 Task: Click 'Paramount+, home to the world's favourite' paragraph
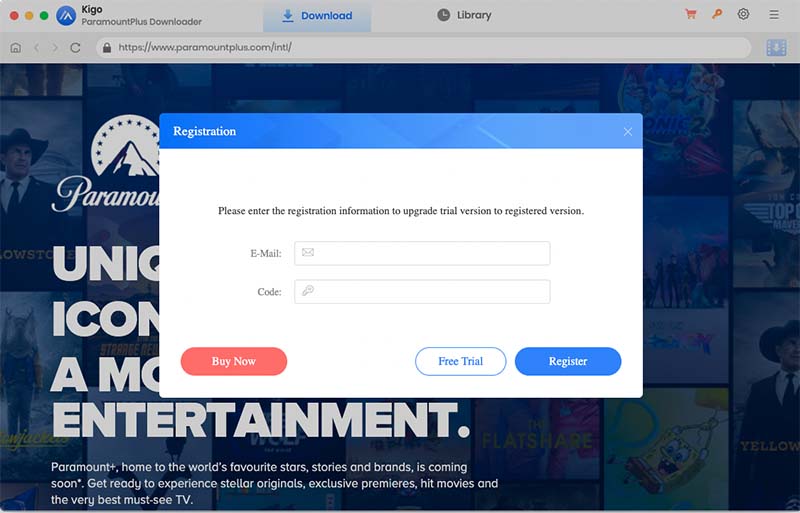tap(274, 483)
